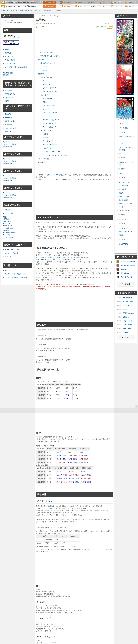Click the edit pencil beside ロックマンゼロ3 heading
Viewport: 138px width, 644px height.
pyautogui.click(x=21, y=171)
